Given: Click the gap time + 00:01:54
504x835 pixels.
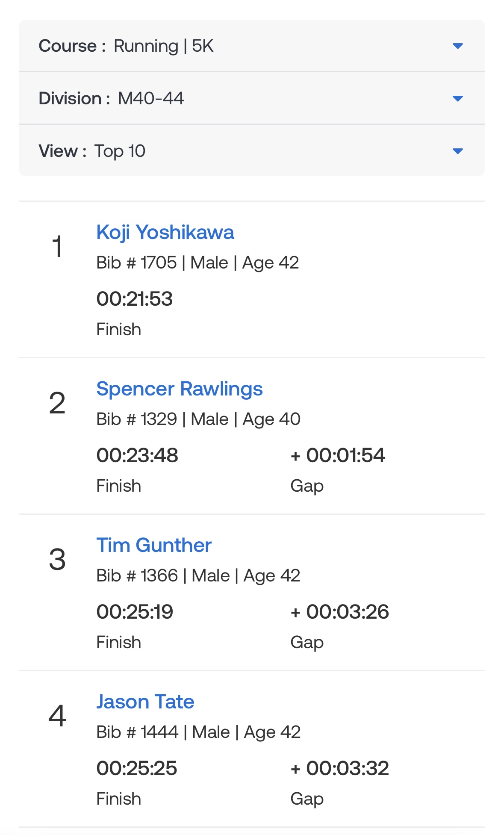Looking at the screenshot, I should tap(338, 455).
